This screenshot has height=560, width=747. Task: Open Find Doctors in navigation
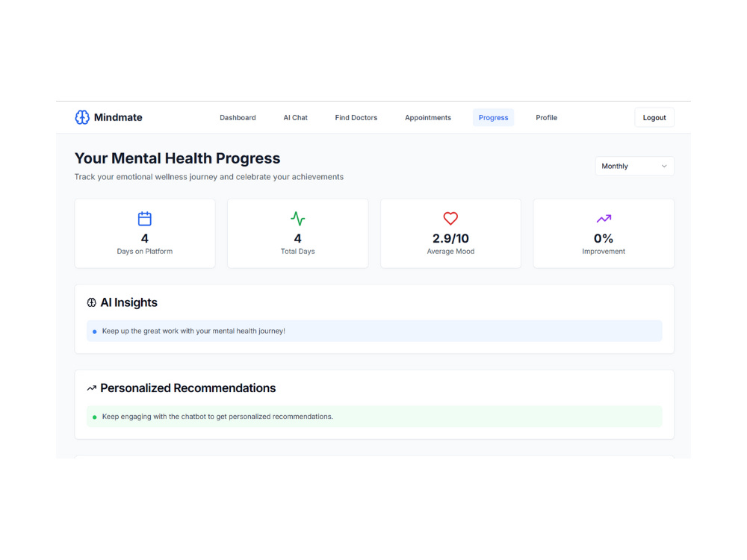(x=356, y=118)
